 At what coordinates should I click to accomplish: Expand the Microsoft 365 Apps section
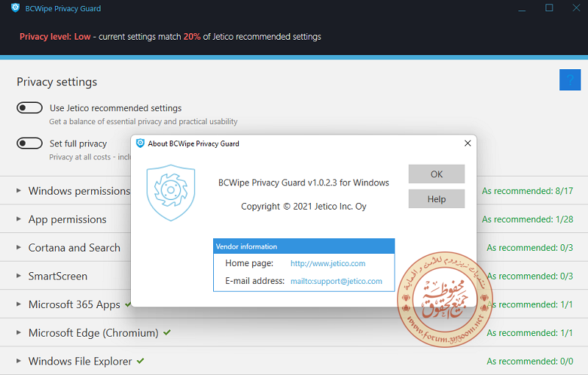18,304
